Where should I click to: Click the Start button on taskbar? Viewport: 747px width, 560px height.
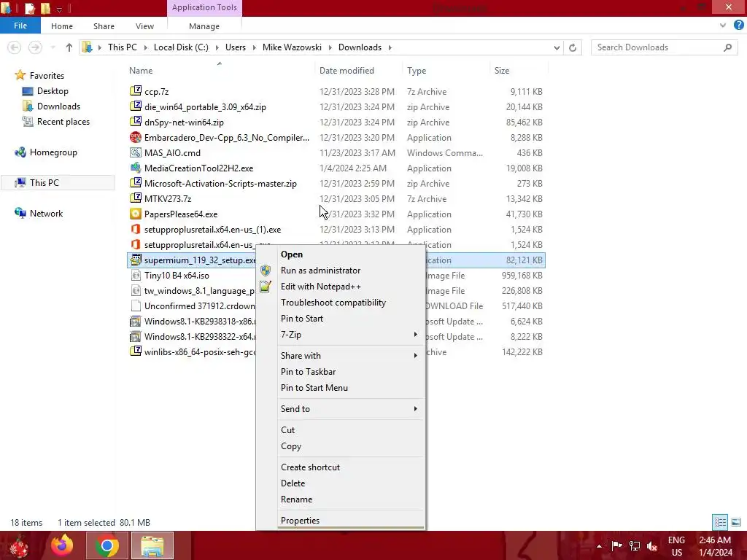click(x=18, y=546)
